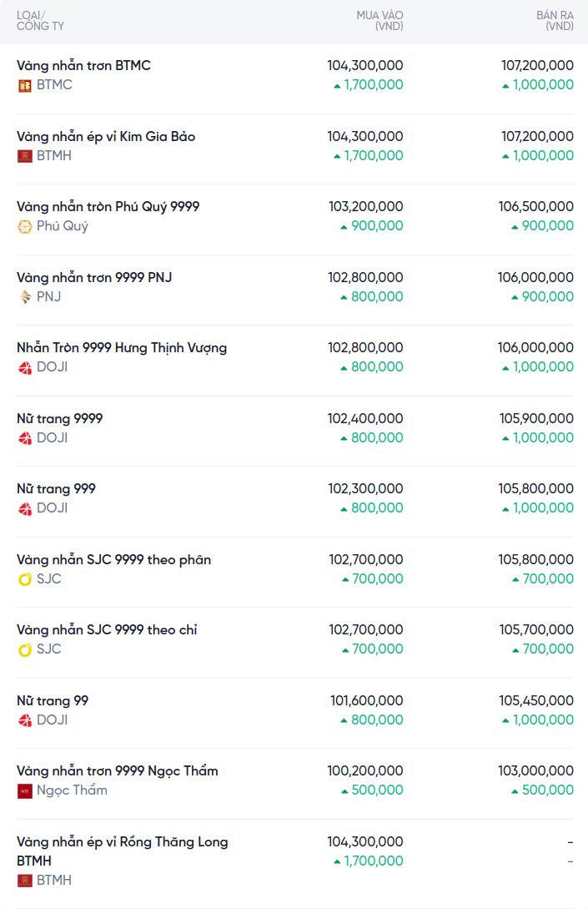Click the MUA VÀO column header
This screenshot has height=909, width=588.
[380, 21]
